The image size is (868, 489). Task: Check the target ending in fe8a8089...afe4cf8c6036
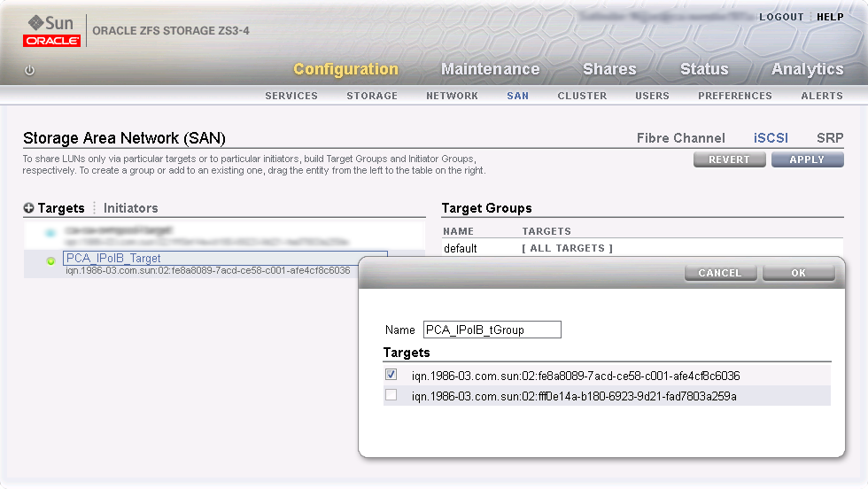tap(391, 375)
